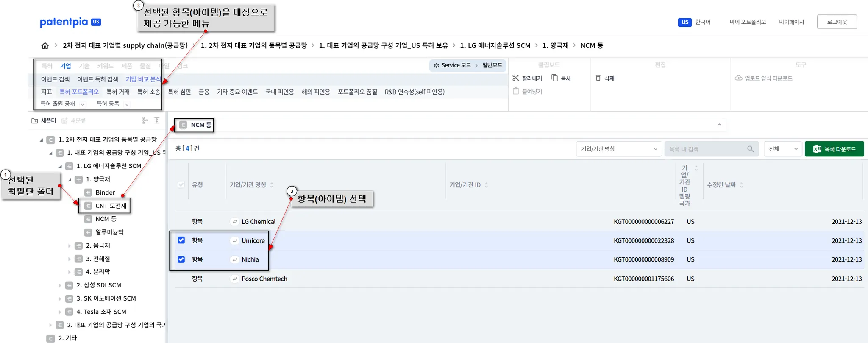This screenshot has height=343, width=868.
Task: Select the 2. 기타 tree item
Action: click(x=67, y=338)
